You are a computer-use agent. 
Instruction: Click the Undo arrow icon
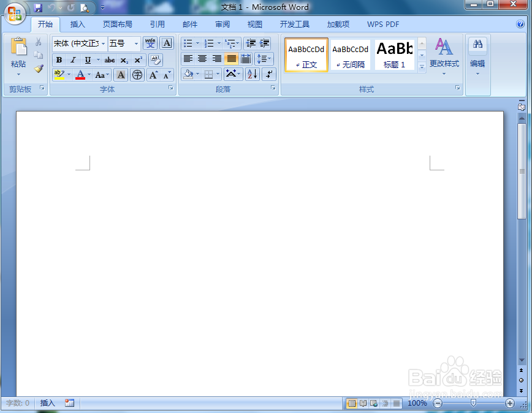tap(51, 7)
